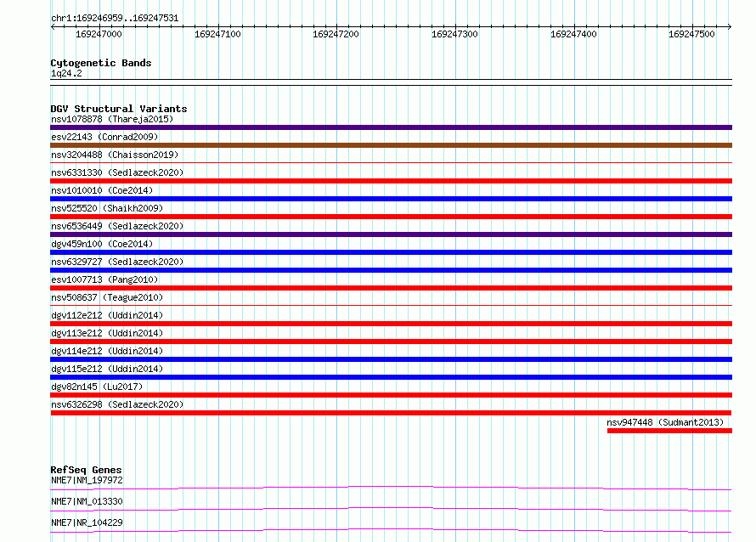Image resolution: width=756 pixels, height=542 pixels.
Task: Select the dgv115e212 (Uddin2014) variant label
Action: [107, 369]
